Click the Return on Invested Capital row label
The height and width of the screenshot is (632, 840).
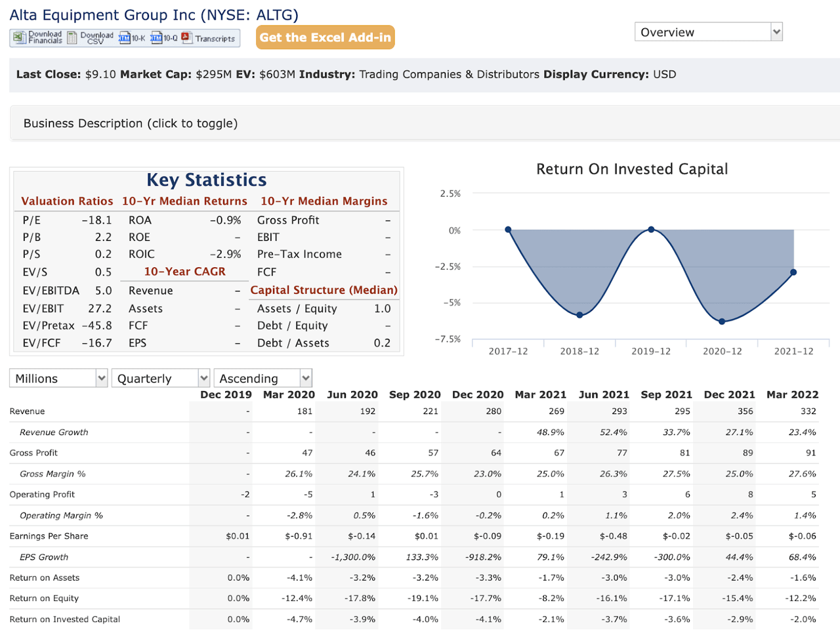point(65,620)
